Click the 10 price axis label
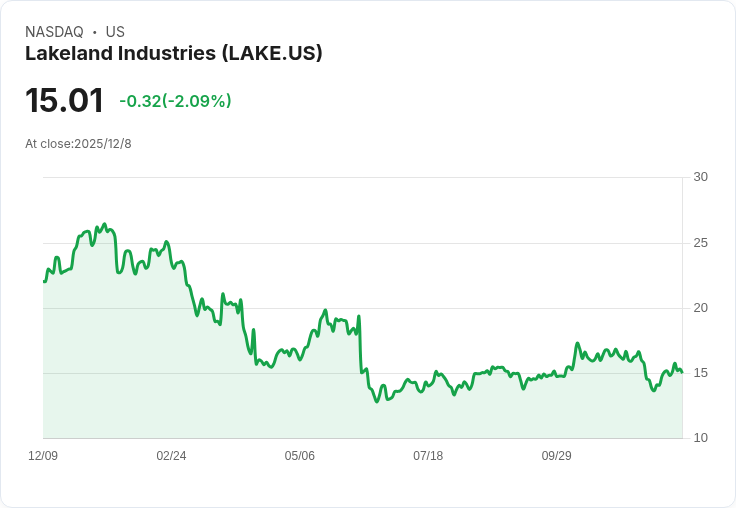The height and width of the screenshot is (508, 736). (700, 438)
